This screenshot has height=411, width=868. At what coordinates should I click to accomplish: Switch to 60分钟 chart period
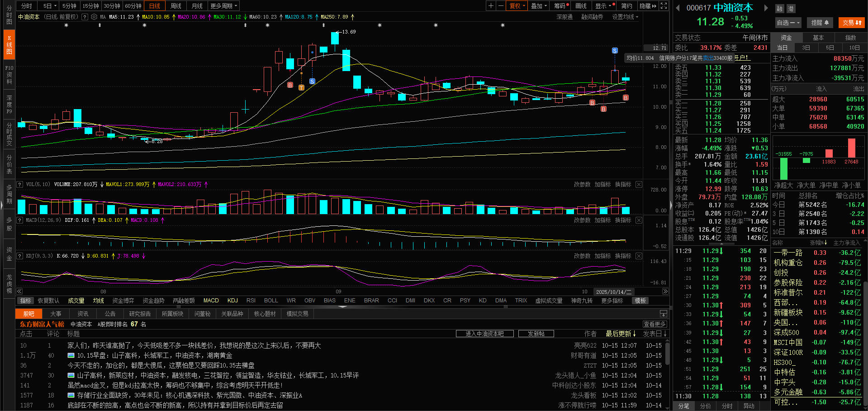133,6
